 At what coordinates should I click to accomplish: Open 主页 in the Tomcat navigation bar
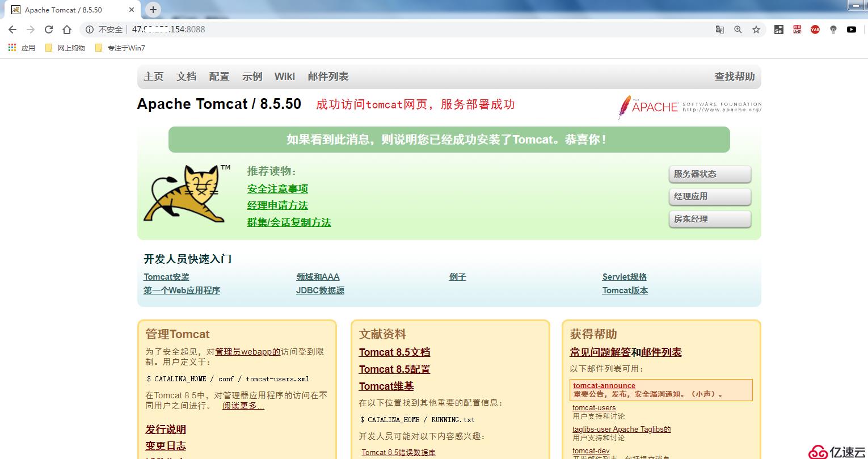point(153,77)
